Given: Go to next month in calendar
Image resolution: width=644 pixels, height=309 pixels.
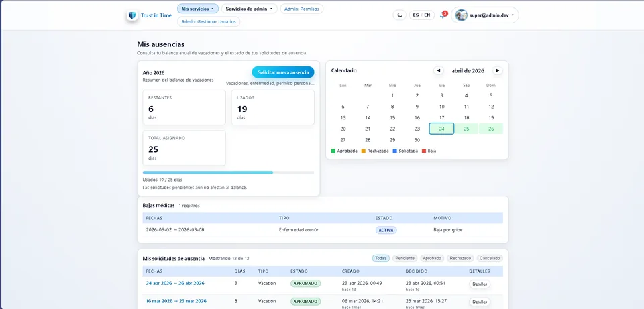Looking at the screenshot, I should coord(497,70).
